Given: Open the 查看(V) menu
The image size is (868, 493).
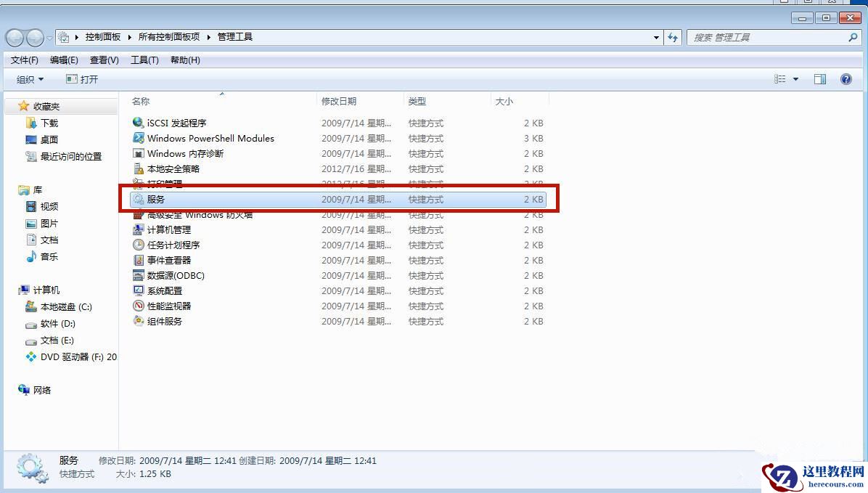Looking at the screenshot, I should pos(103,60).
